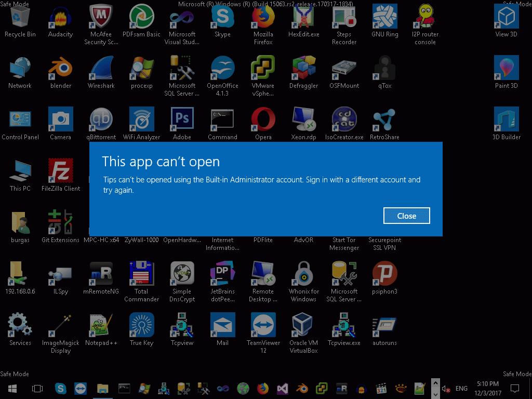This screenshot has width=532, height=399.
Task: Close the 'This app can't open' dialog
Action: pyautogui.click(x=406, y=216)
